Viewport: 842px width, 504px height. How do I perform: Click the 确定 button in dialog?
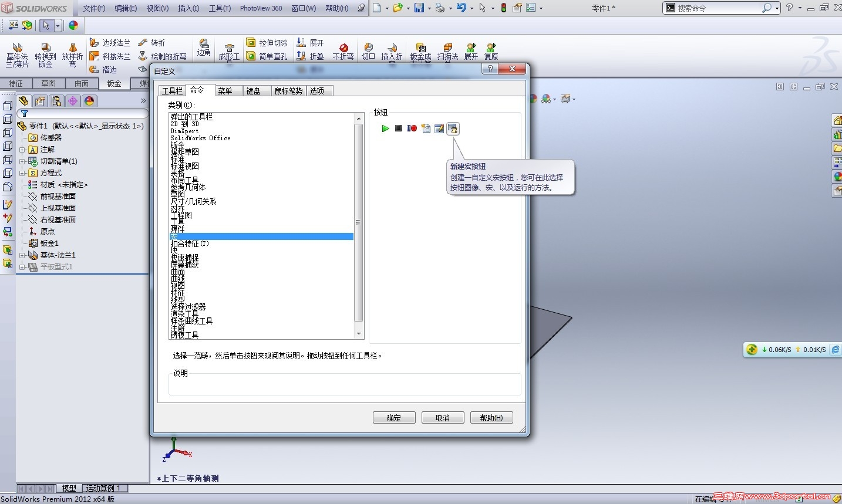pos(394,418)
